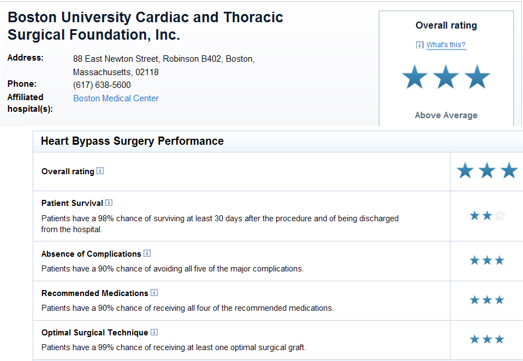
Task: Click the "Affiliated hospital(s):" label
Action: point(30,103)
